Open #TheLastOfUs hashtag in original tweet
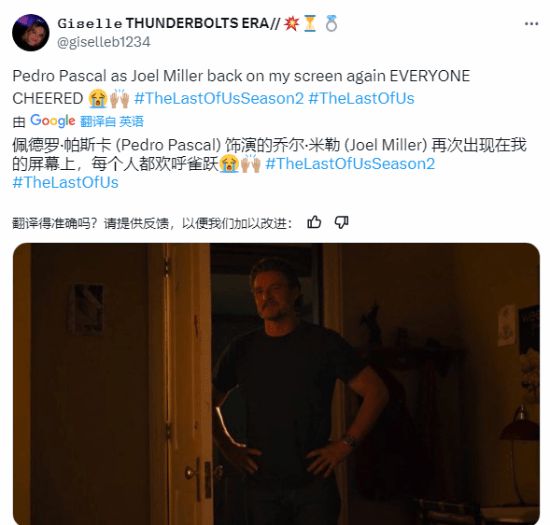The image size is (550, 525). 361,98
